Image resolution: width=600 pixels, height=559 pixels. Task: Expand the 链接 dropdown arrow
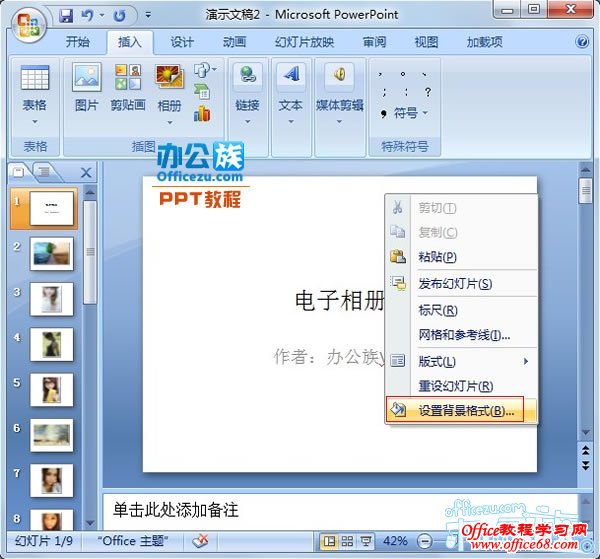pos(248,122)
